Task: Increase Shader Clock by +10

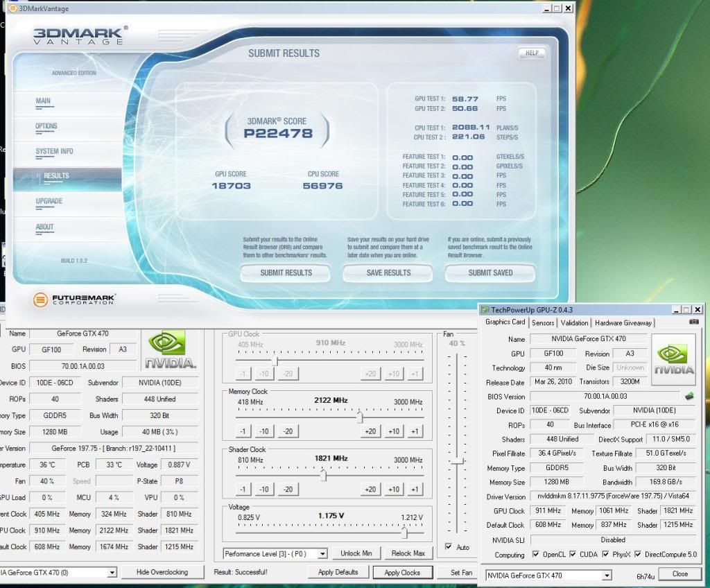Action: (x=394, y=490)
